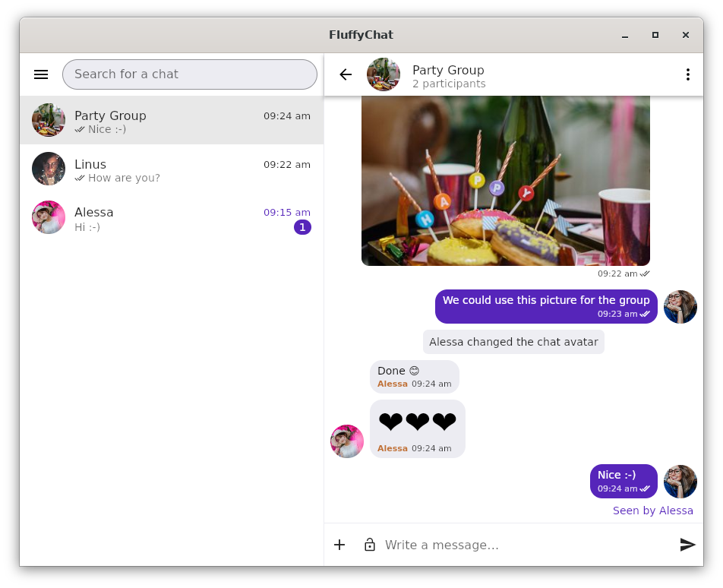Screen dimensions: 723x588
Task: Click your avatar next to the 'Nice :-)' message
Action: tap(680, 482)
